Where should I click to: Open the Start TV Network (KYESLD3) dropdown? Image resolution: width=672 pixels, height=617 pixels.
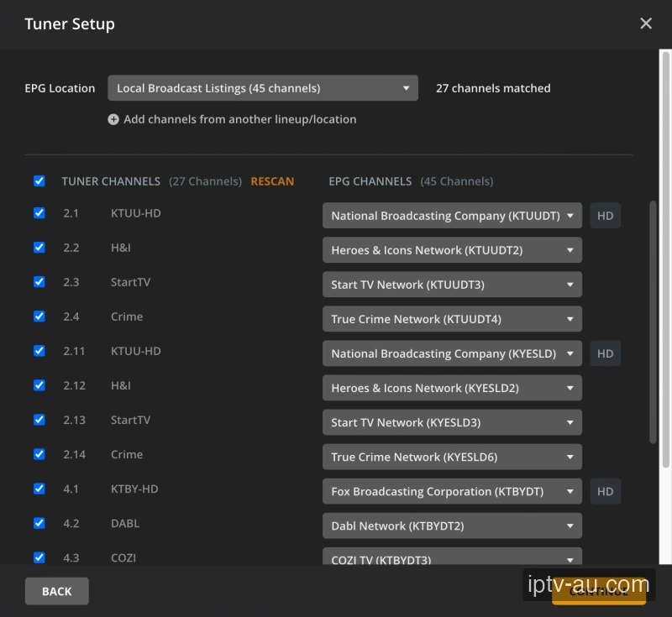(x=452, y=422)
